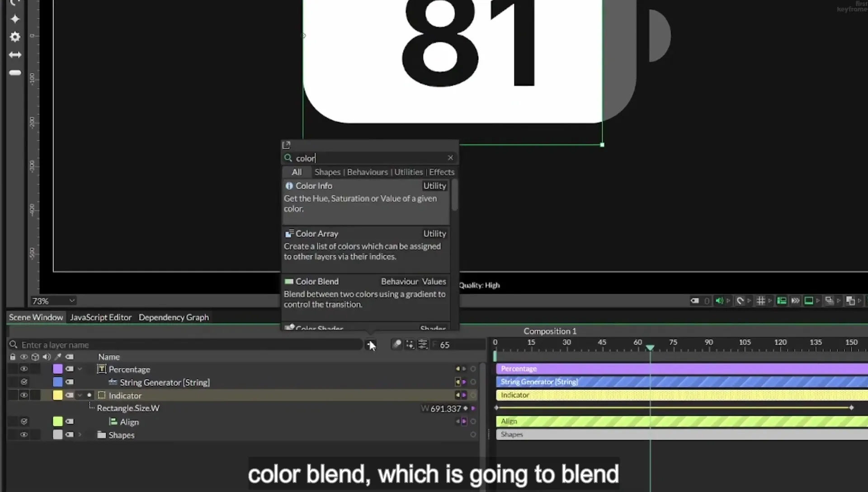Hide the Percentage layer with eye icon
Image resolution: width=868 pixels, height=492 pixels.
click(24, 369)
